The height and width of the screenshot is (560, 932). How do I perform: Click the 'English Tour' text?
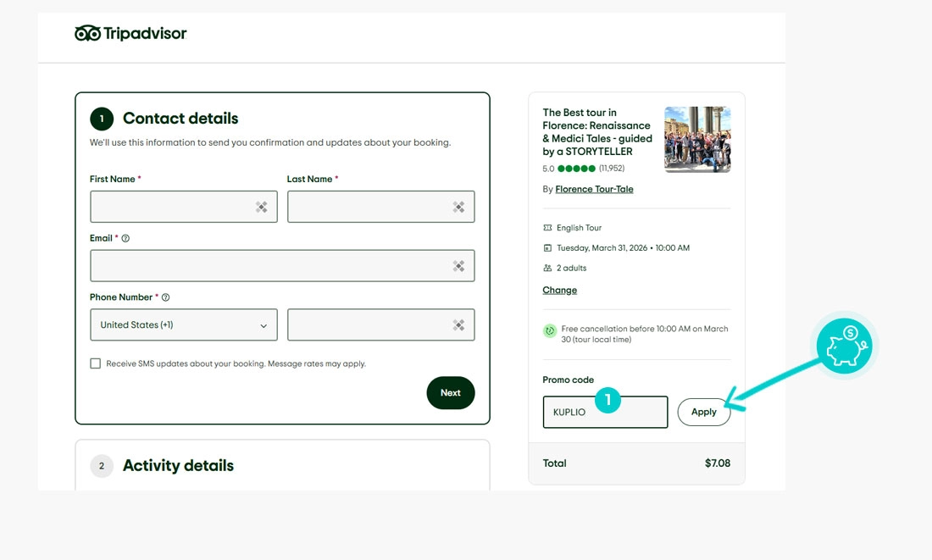(579, 228)
